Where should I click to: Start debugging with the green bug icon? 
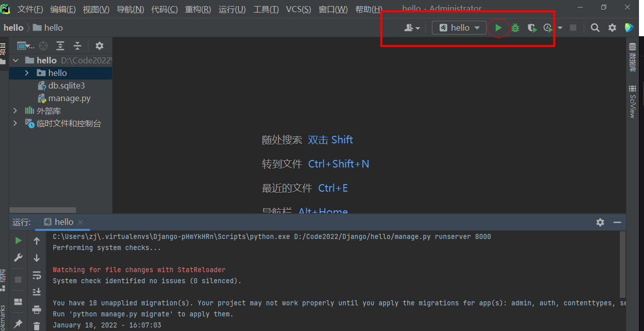[515, 28]
